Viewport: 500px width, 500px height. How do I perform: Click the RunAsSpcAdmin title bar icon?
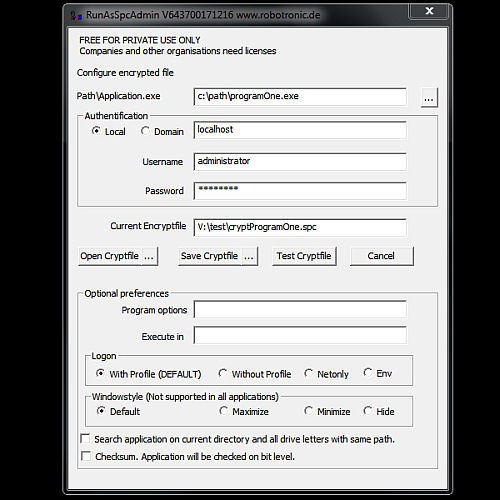[x=77, y=15]
